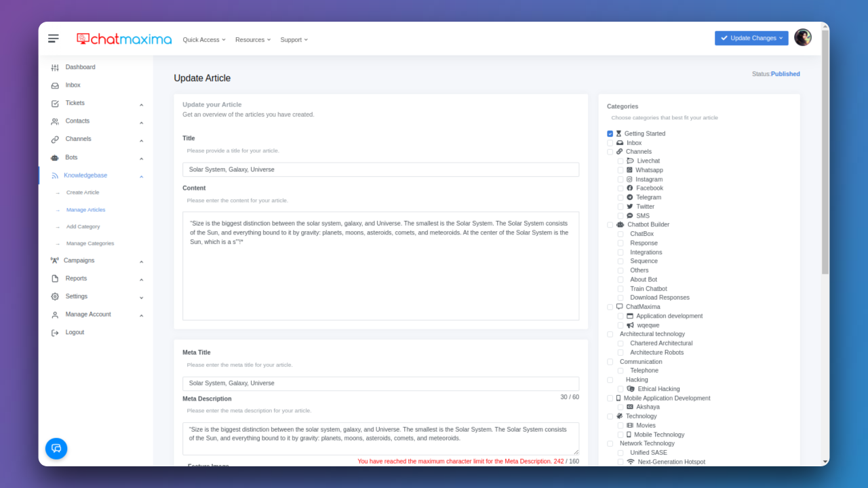
Task: Uncheck the Getting Started category checkbox
Action: click(x=610, y=134)
